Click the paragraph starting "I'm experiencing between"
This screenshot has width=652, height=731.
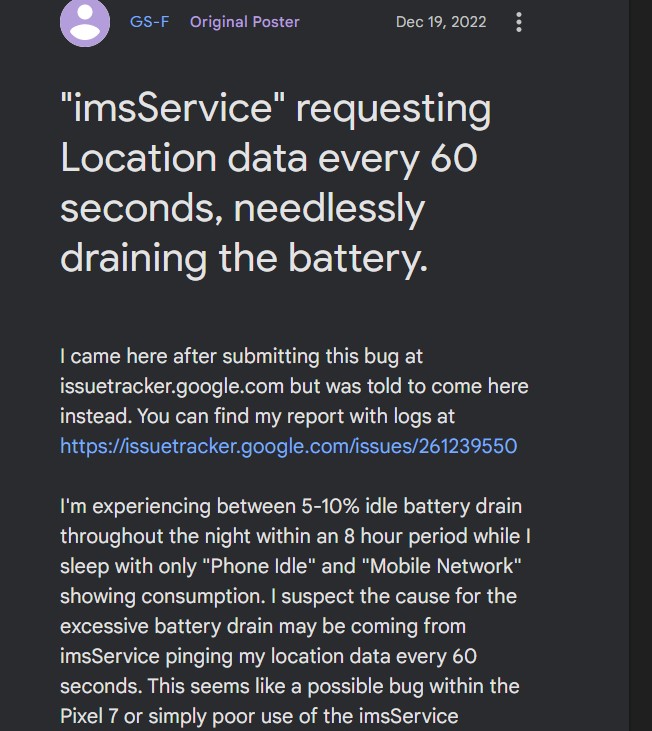pos(295,611)
